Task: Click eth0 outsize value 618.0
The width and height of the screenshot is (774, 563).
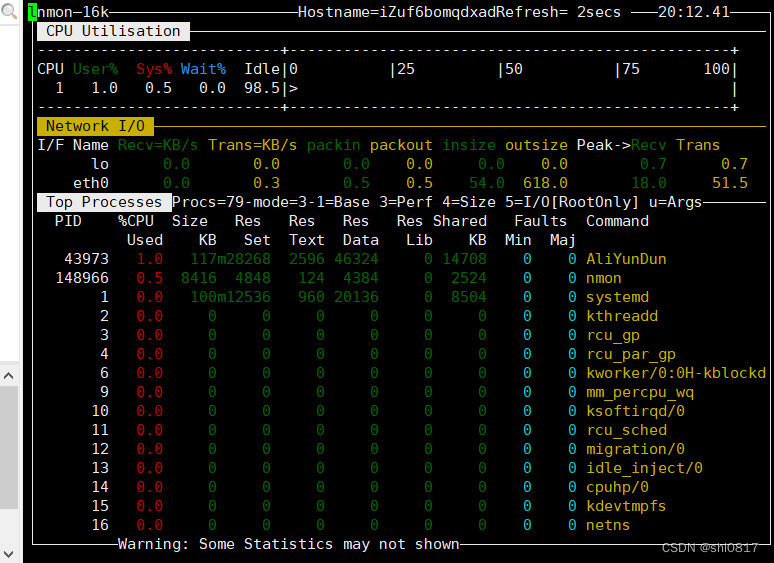Action: tap(545, 183)
